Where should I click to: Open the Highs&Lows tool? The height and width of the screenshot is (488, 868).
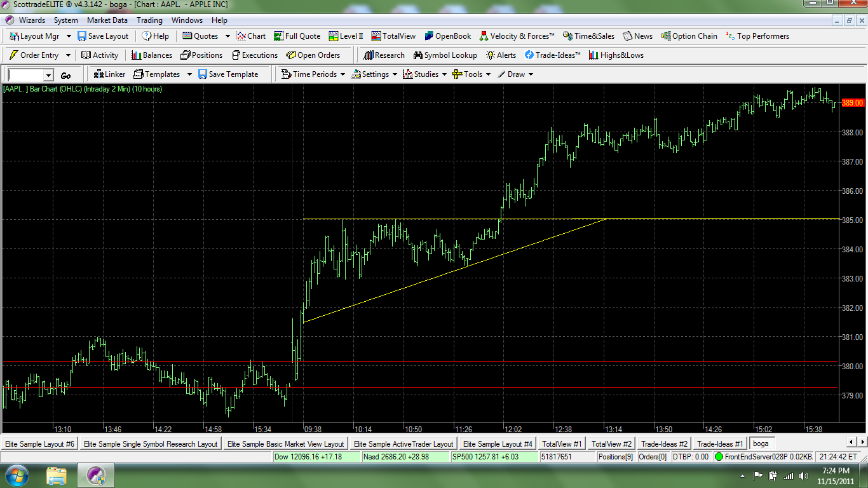click(x=616, y=55)
